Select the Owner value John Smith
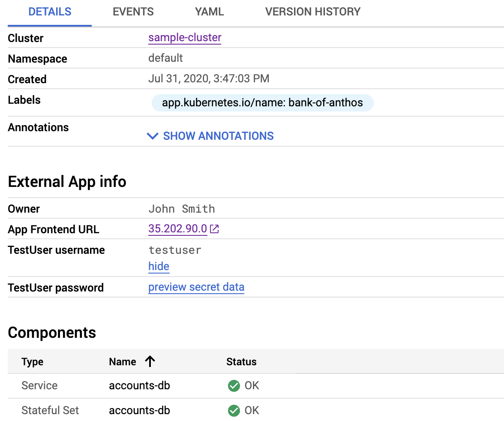This screenshot has height=421, width=504. click(181, 209)
